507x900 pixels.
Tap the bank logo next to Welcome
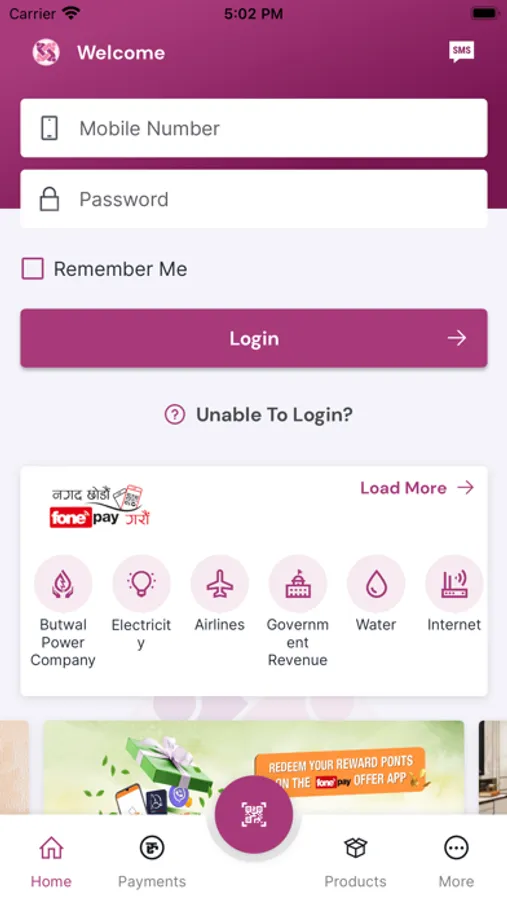point(46,52)
